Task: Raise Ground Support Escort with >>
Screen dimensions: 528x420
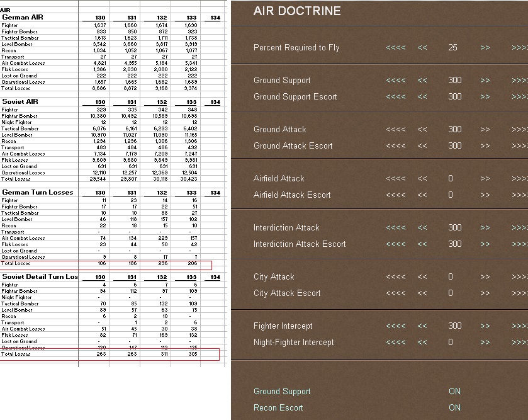Action: pos(485,97)
